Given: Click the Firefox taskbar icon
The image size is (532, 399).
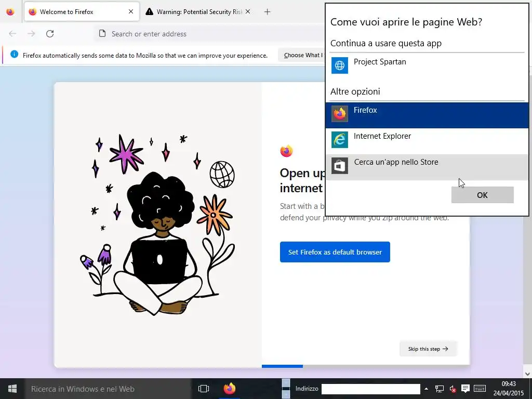Looking at the screenshot, I should 230,389.
